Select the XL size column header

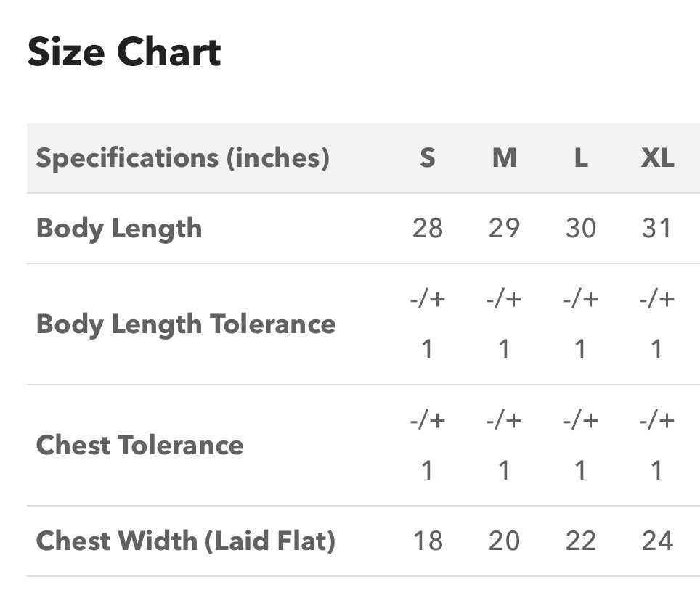pyautogui.click(x=657, y=158)
